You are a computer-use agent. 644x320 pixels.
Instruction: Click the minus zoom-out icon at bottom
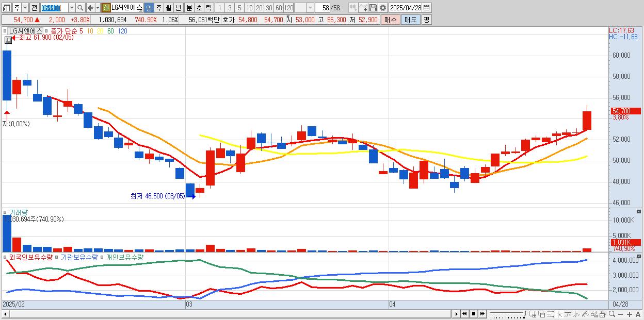pyautogui.click(x=620, y=314)
